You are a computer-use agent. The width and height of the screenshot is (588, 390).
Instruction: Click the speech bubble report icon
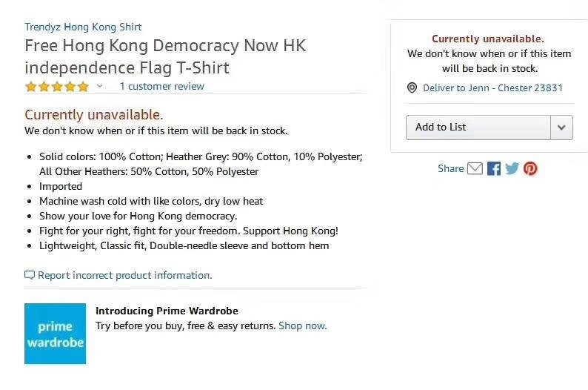coord(29,275)
